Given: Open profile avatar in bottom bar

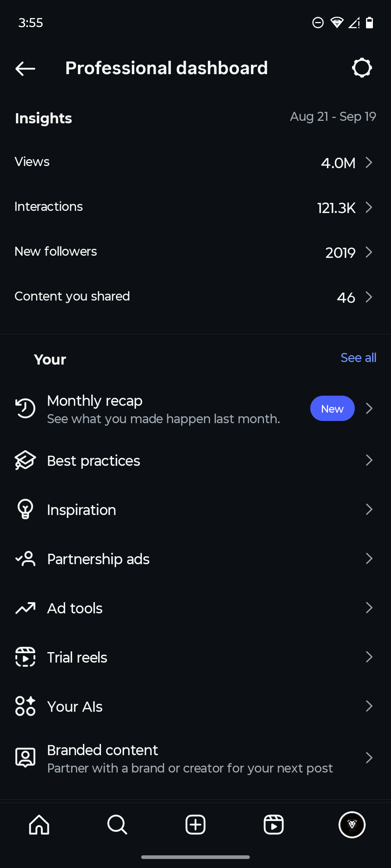Looking at the screenshot, I should tap(352, 825).
